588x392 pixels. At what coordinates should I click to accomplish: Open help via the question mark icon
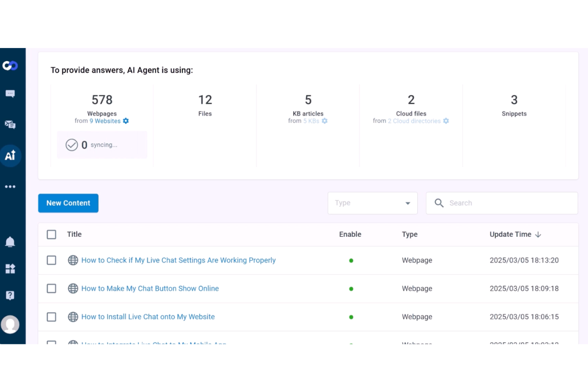coord(10,295)
